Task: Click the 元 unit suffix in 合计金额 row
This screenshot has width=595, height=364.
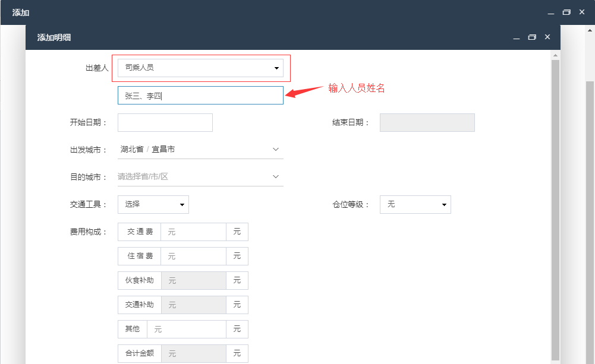Action: (x=237, y=353)
